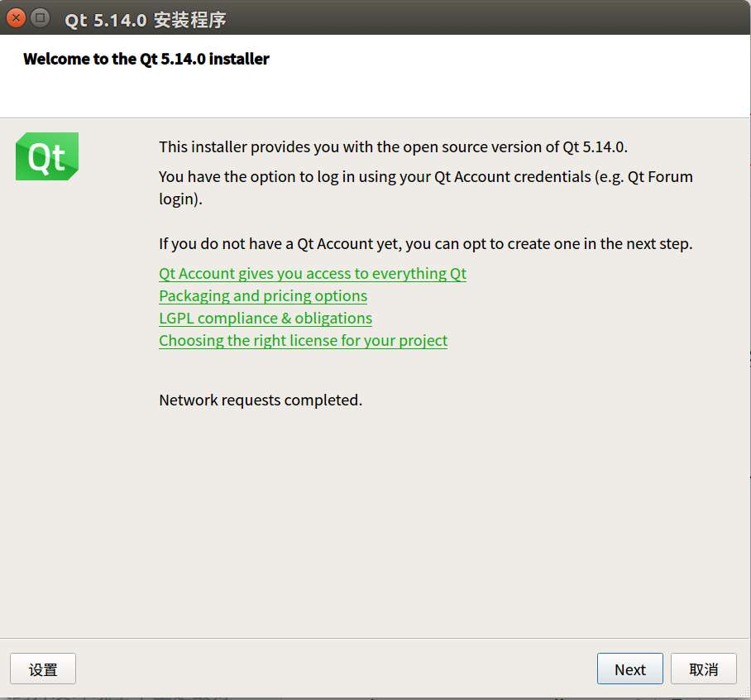
Task: Open the "Packaging and pricing options" link
Action: point(262,295)
